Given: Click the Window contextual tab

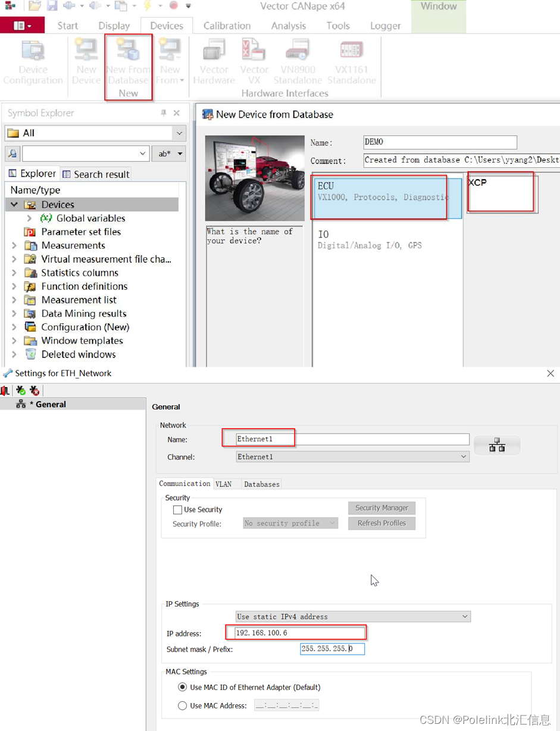Looking at the screenshot, I should [x=439, y=7].
